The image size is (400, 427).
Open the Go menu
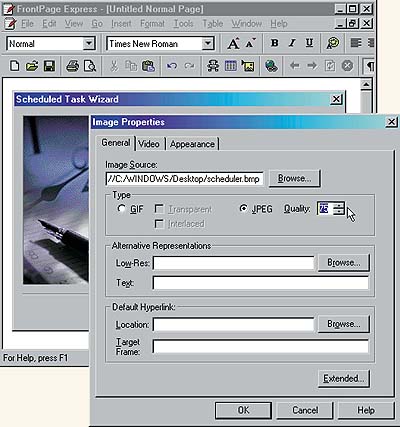tap(97, 24)
